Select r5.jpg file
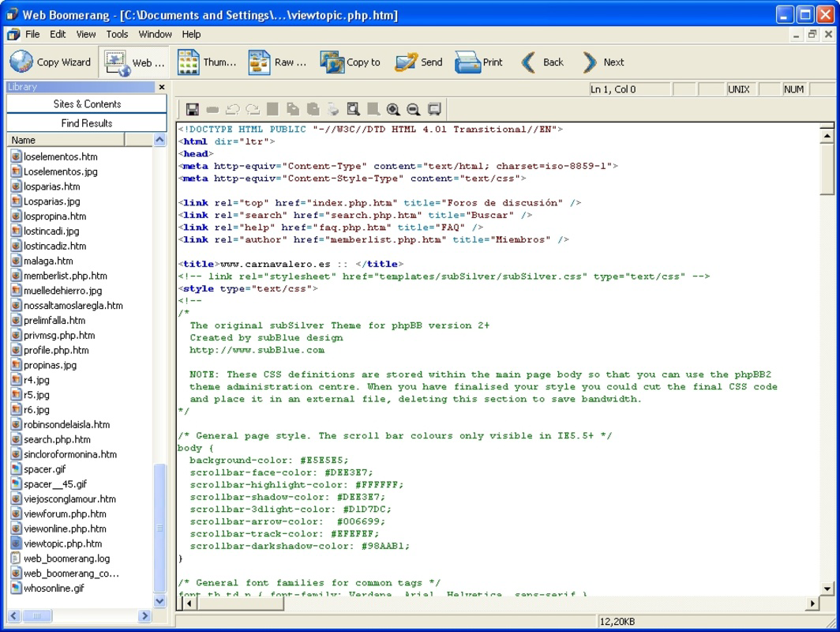840x632 pixels. [x=31, y=394]
